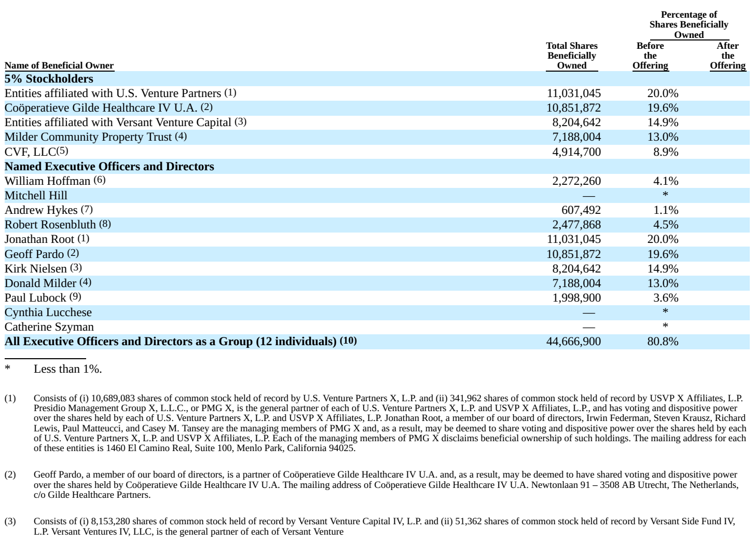Select the name "Cynthia Lucchese"
This screenshot has width=756, height=544.
(48, 312)
